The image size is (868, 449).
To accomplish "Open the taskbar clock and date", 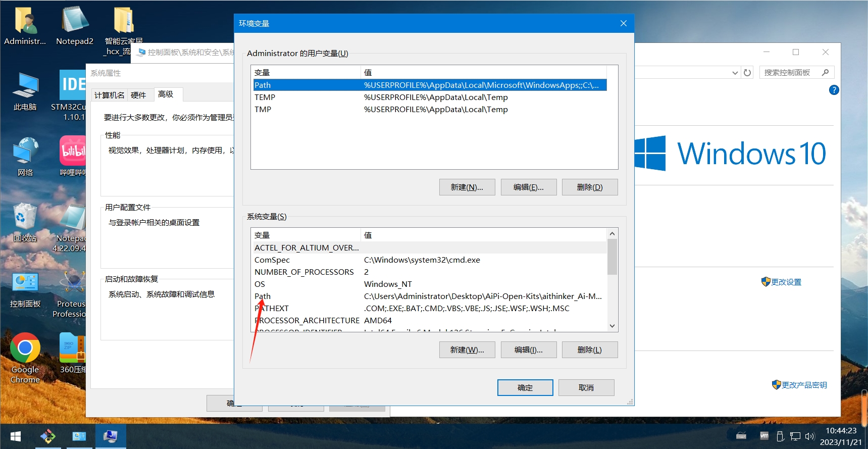I will click(841, 436).
